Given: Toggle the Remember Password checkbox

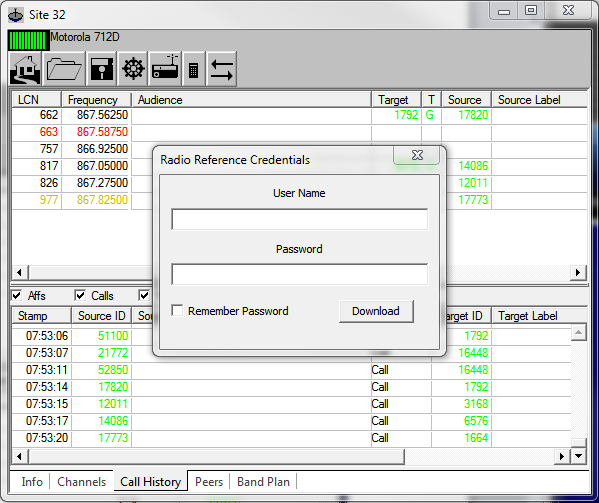Looking at the screenshot, I should pos(177,311).
